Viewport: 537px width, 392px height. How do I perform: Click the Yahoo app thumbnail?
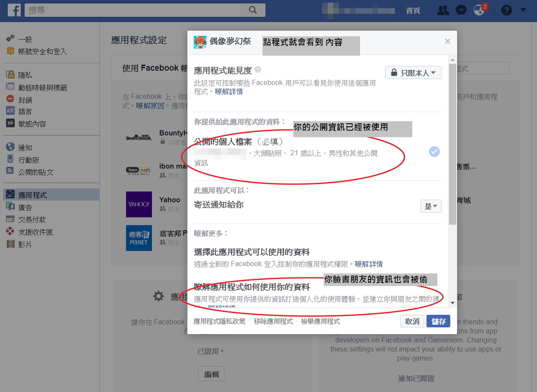click(138, 204)
